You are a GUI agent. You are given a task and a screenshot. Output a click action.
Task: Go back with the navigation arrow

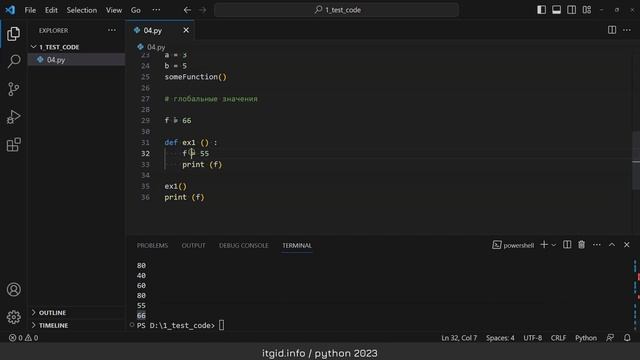(187, 10)
